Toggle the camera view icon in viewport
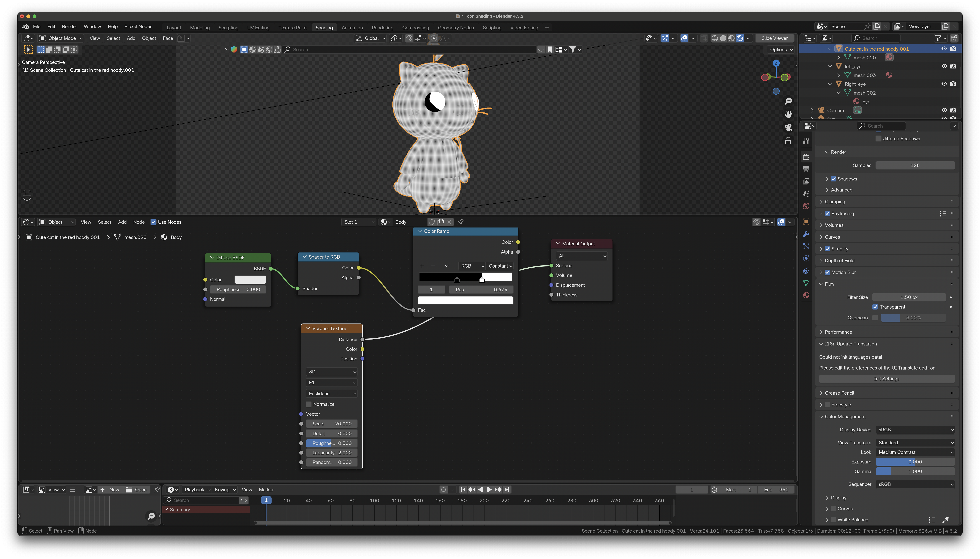Image resolution: width=980 pixels, height=559 pixels. pyautogui.click(x=788, y=127)
